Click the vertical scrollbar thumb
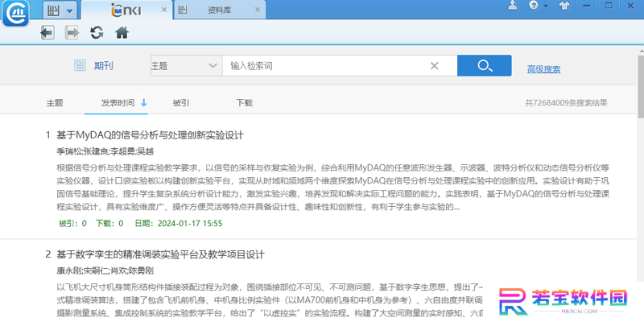 click(641, 86)
